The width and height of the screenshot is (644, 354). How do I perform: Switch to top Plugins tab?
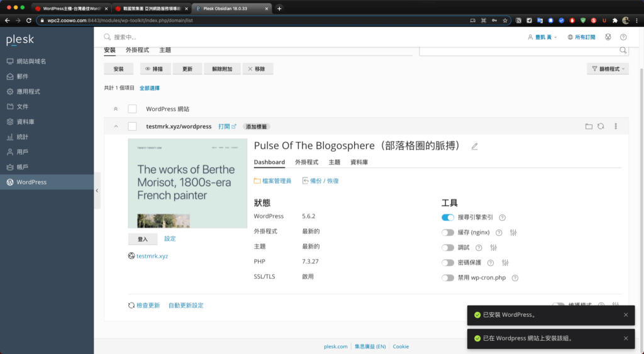click(x=137, y=50)
